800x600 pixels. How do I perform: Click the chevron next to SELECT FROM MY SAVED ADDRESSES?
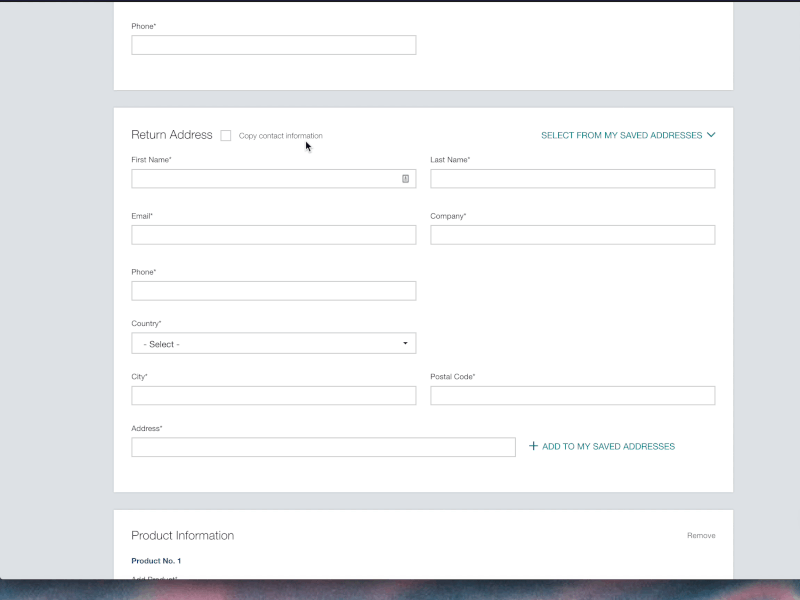point(711,135)
